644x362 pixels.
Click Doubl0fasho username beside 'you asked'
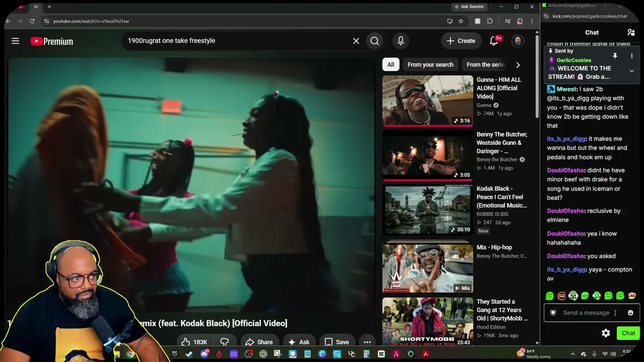coord(566,256)
